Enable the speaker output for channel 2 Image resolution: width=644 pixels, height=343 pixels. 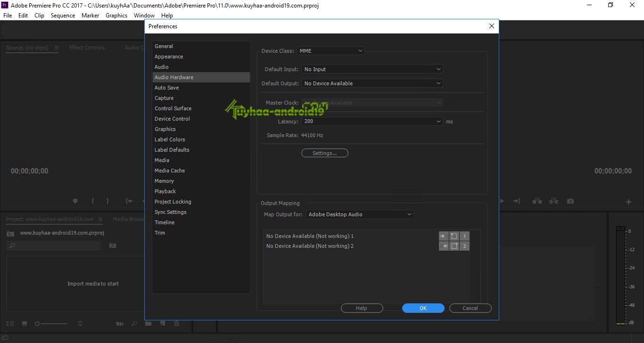pyautogui.click(x=444, y=245)
